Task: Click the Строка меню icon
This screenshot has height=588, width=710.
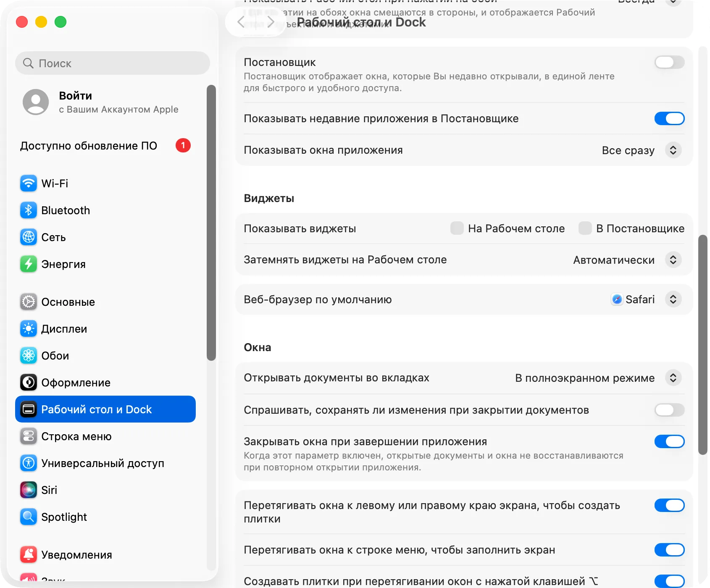Action: tap(29, 436)
